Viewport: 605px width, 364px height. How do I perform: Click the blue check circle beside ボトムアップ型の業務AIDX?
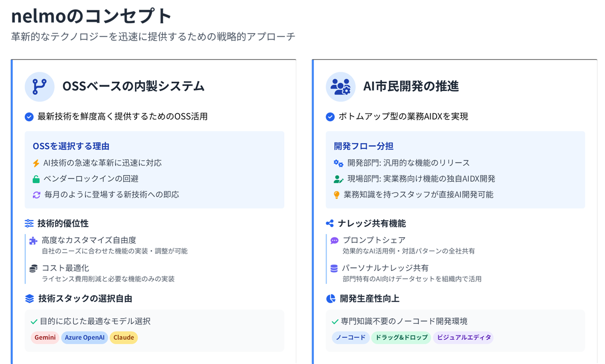click(330, 117)
